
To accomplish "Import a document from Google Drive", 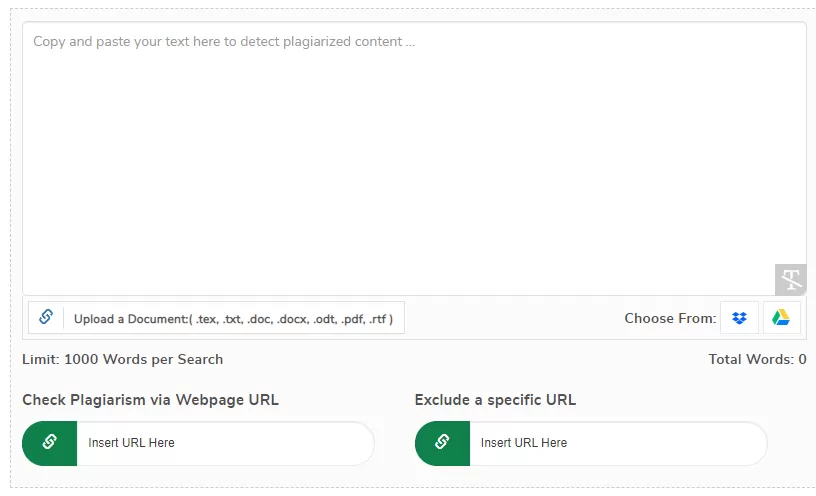I will tap(781, 318).
